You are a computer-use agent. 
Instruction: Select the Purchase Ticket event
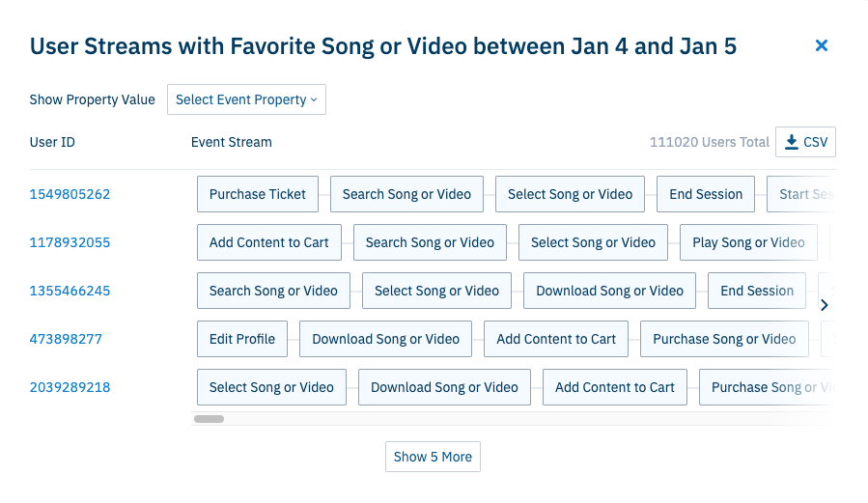[x=258, y=194]
